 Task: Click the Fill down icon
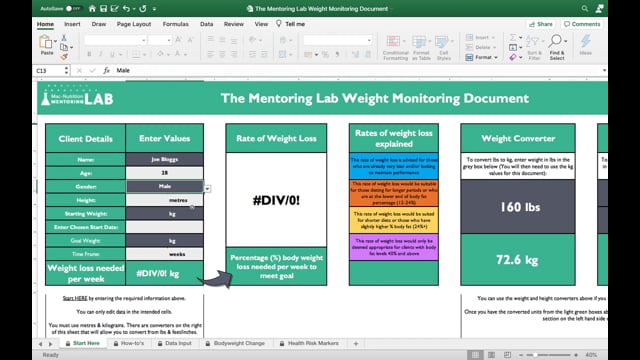tap(513, 48)
